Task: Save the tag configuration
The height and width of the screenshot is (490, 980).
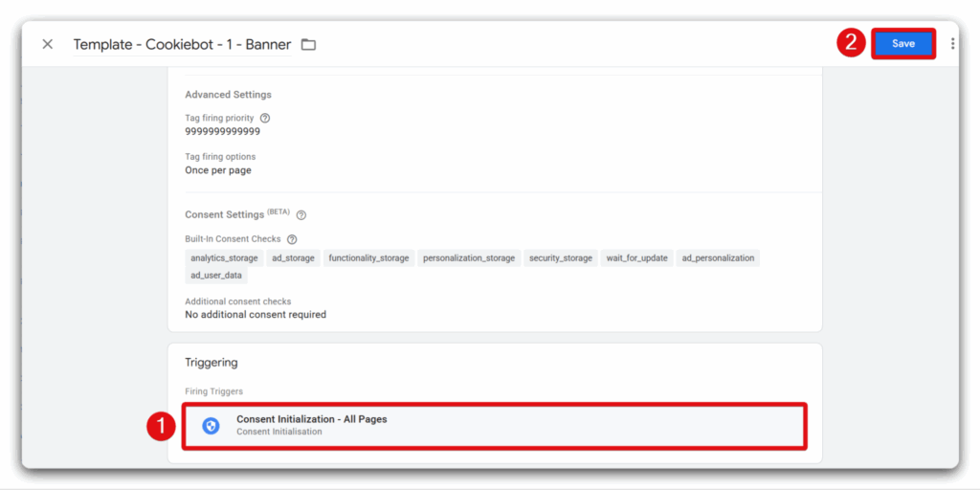Action: [903, 44]
